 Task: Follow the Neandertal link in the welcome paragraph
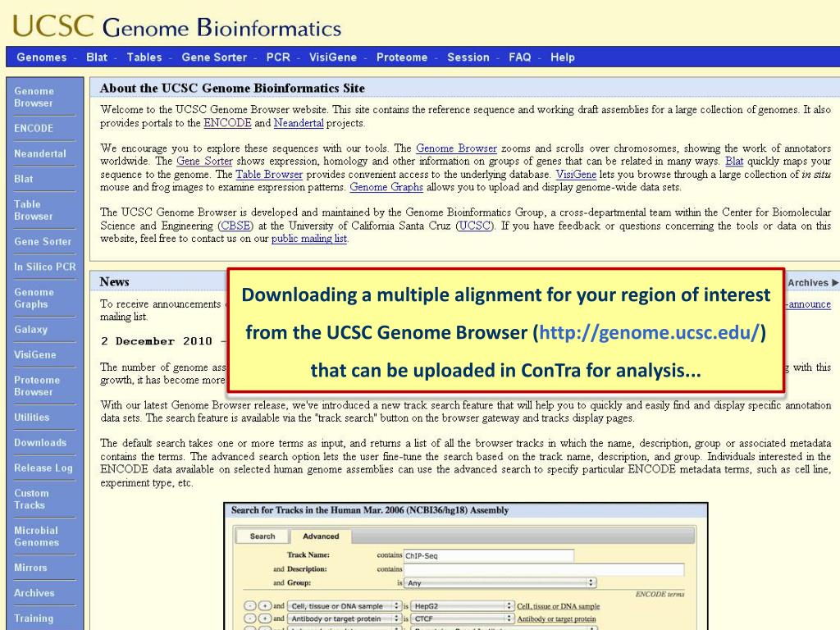(299, 123)
